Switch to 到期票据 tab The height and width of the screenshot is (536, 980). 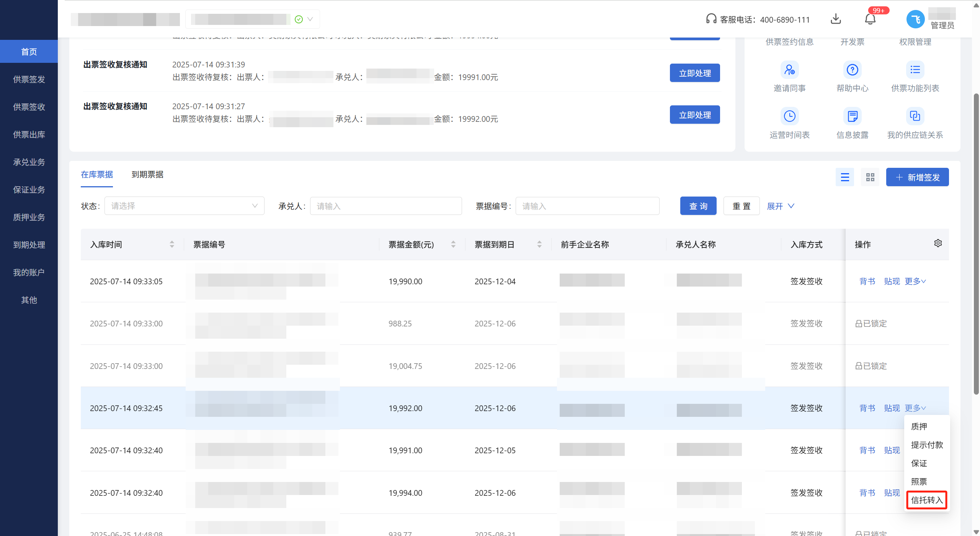[x=147, y=175]
